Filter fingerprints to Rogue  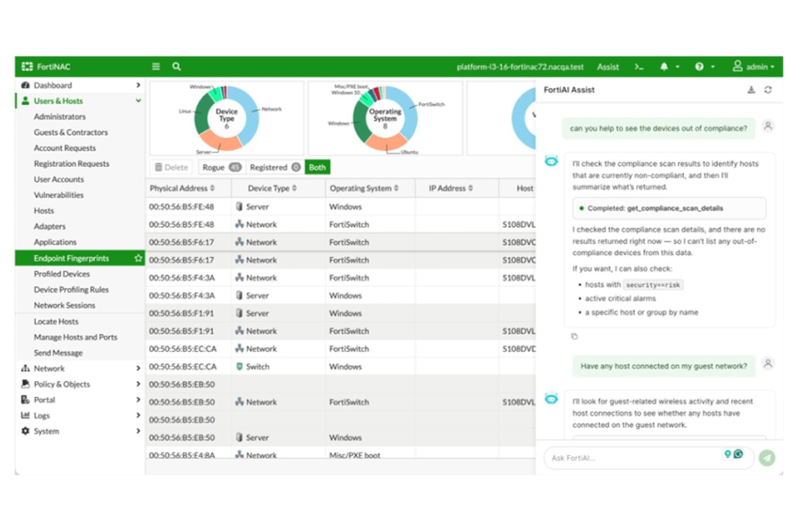222,167
